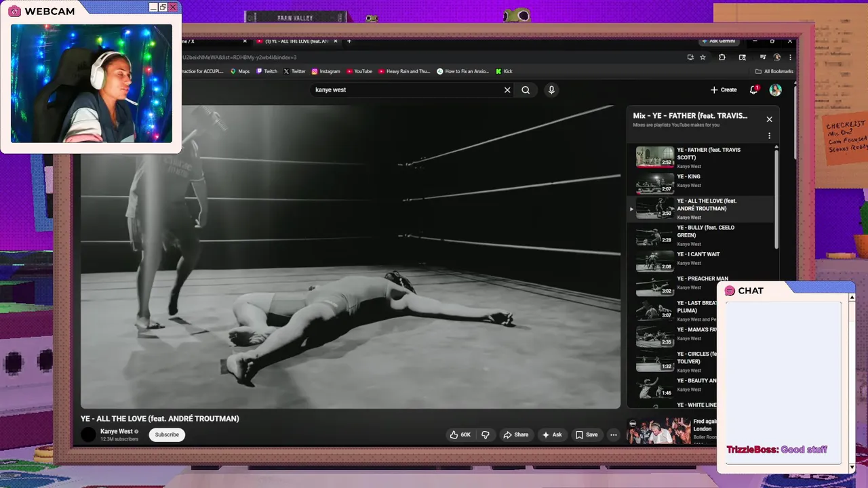The image size is (868, 488).
Task: Open the Maps bookmark
Action: 240,71
